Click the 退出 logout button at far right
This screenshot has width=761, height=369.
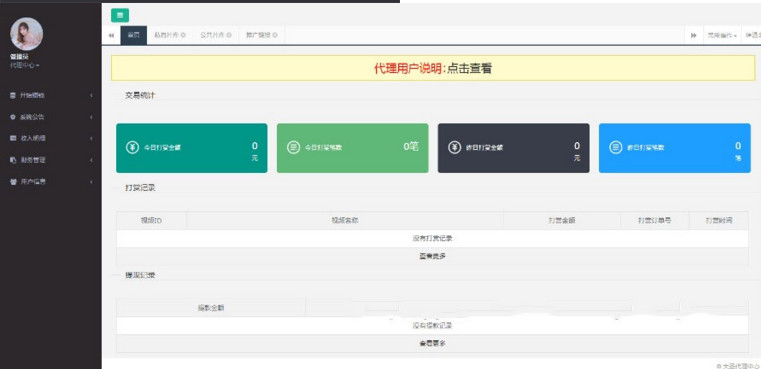tap(752, 35)
